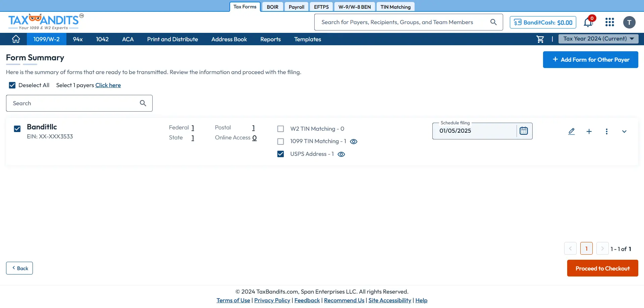Click Proceed to Checkout
Viewport: 644px width, 308px height.
point(602,268)
